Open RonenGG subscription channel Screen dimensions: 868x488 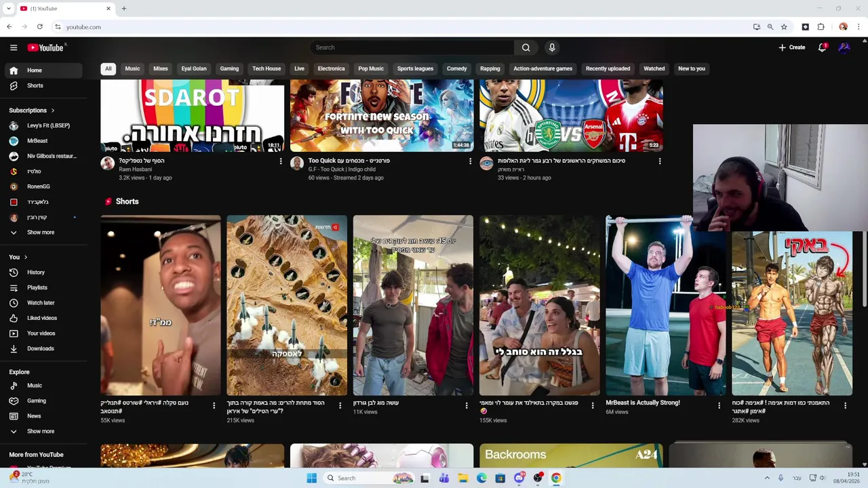click(x=43, y=186)
